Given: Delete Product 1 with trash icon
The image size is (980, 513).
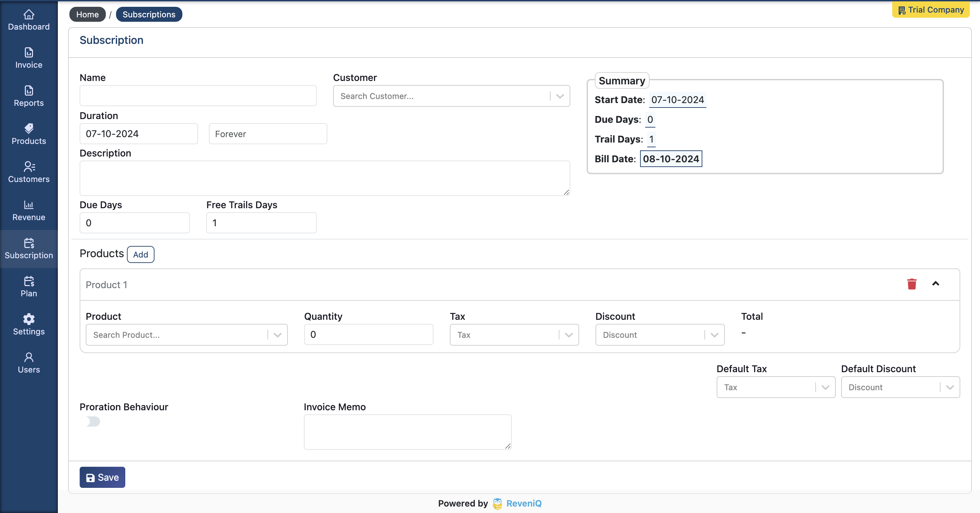Looking at the screenshot, I should [912, 284].
